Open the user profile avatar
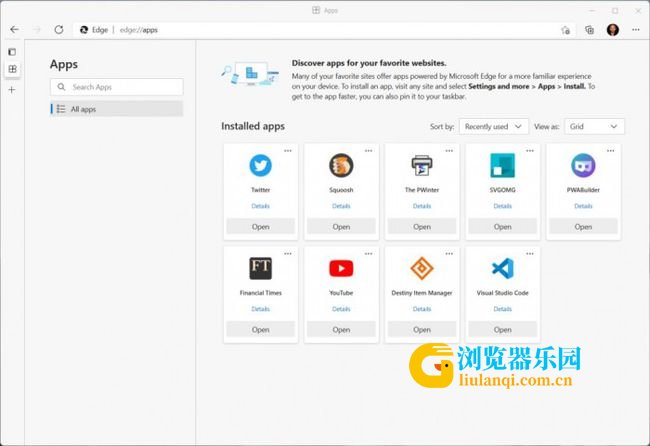The width and height of the screenshot is (650, 446). coord(613,30)
